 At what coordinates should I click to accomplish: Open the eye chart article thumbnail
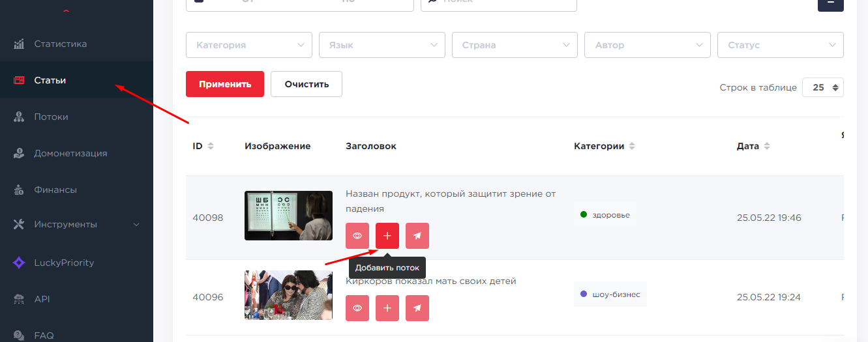[288, 216]
